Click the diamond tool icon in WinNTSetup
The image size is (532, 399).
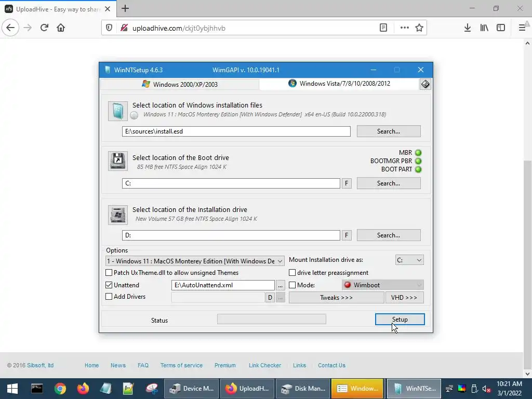point(425,84)
